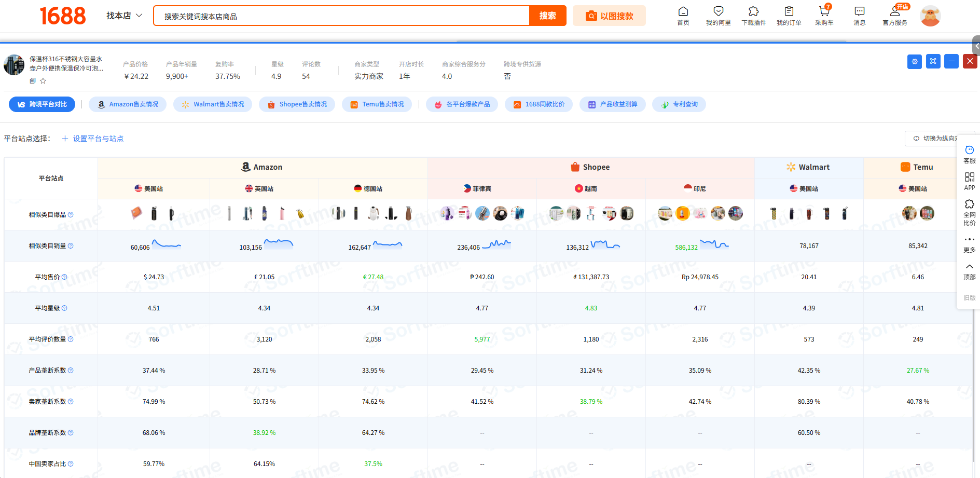
Task: Click help icon beside 产品垄断系数
Action: (x=71, y=371)
